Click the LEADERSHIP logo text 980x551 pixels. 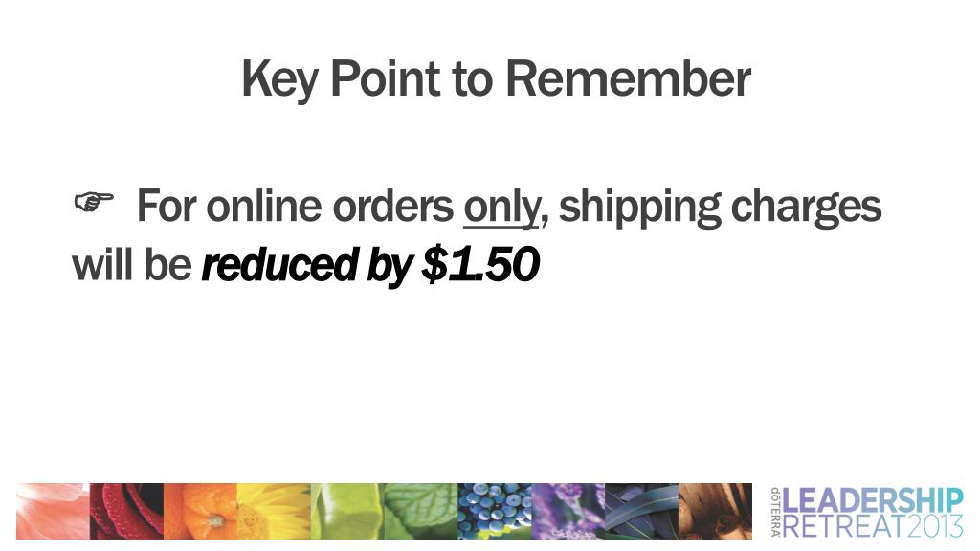tap(873, 501)
